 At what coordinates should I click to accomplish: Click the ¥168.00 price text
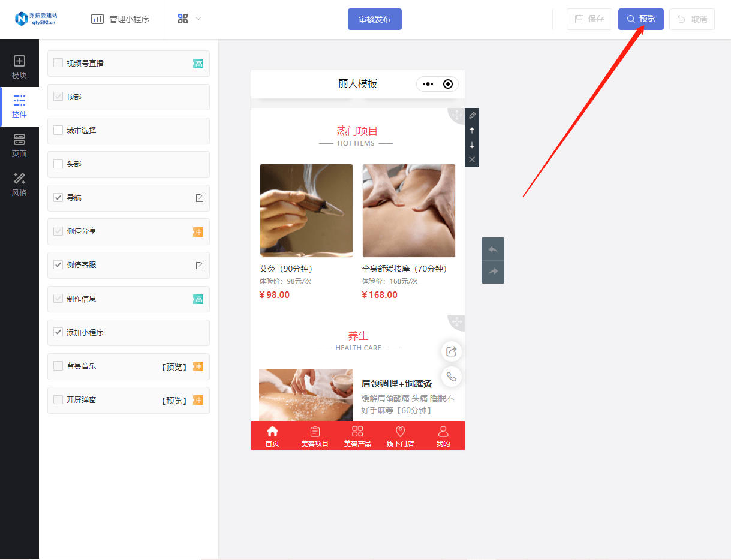380,295
